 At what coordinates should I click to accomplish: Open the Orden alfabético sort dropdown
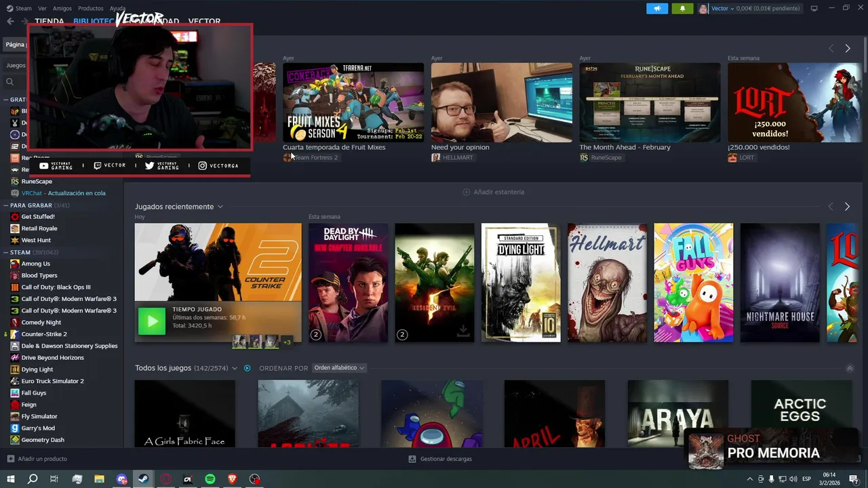[x=339, y=368]
